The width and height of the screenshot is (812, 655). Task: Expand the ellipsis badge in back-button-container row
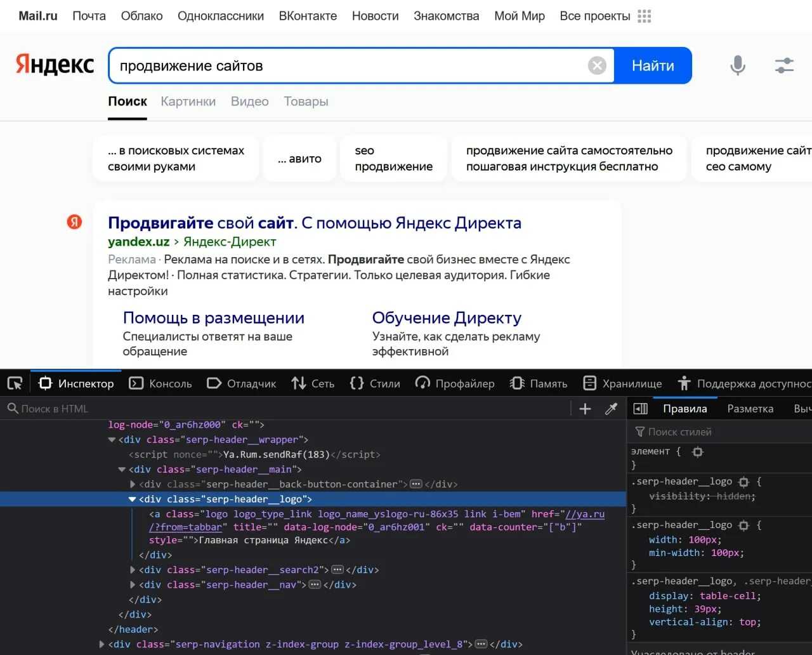pos(416,484)
